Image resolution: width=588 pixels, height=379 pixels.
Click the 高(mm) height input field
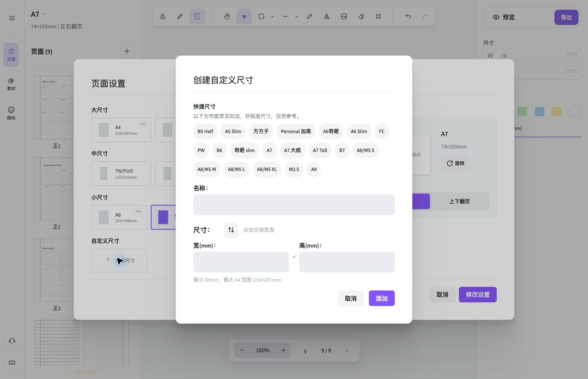pos(347,262)
